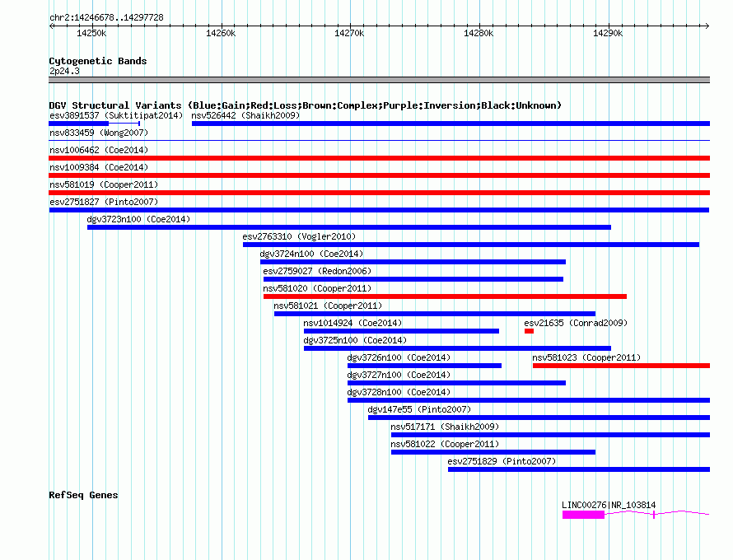
Task: Select the nsv517171 (Shaikh2009) label
Action: [x=445, y=427]
